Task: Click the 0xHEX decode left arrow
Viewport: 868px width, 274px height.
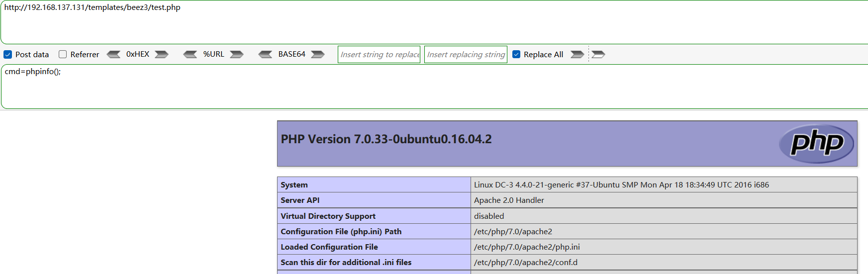Action: click(x=114, y=54)
